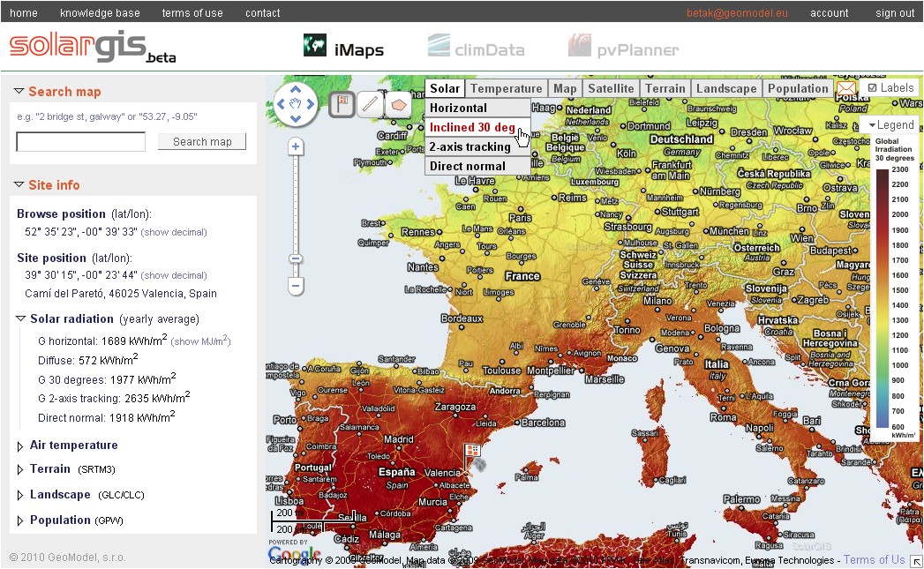Click 'G 30 degrees: 1977 kWh/m2' value

107,379
